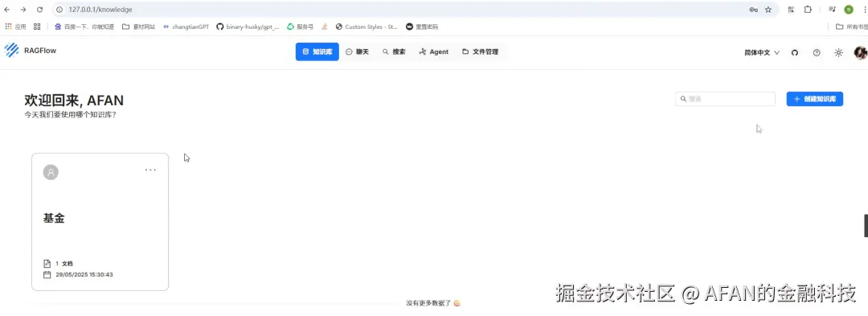Expand the 简体中文 language dropdown

[x=762, y=52]
